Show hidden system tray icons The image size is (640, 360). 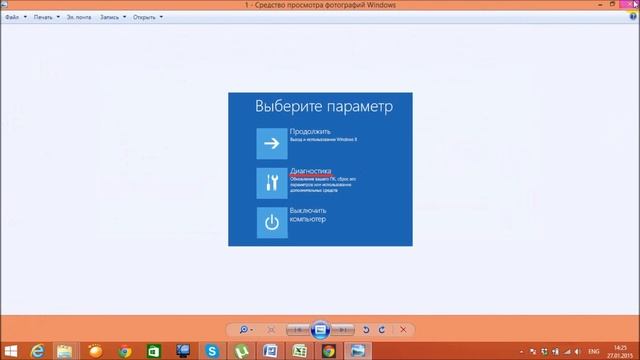click(x=521, y=351)
